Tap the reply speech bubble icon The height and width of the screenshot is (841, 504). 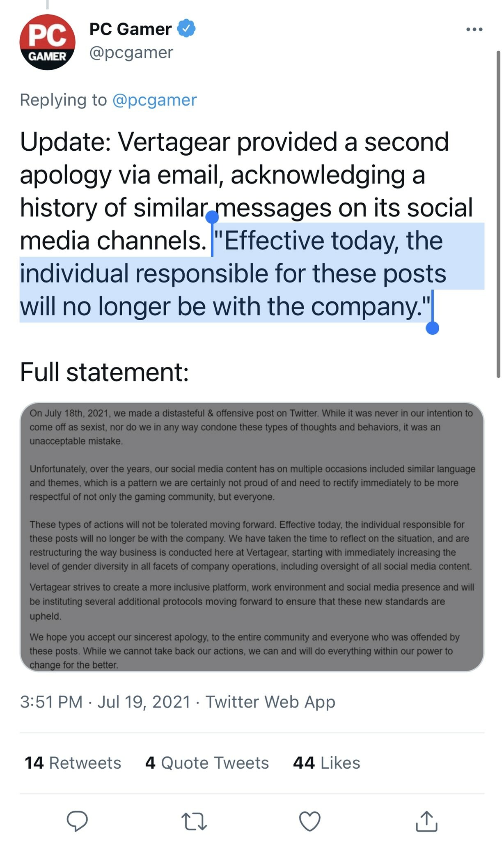click(77, 821)
